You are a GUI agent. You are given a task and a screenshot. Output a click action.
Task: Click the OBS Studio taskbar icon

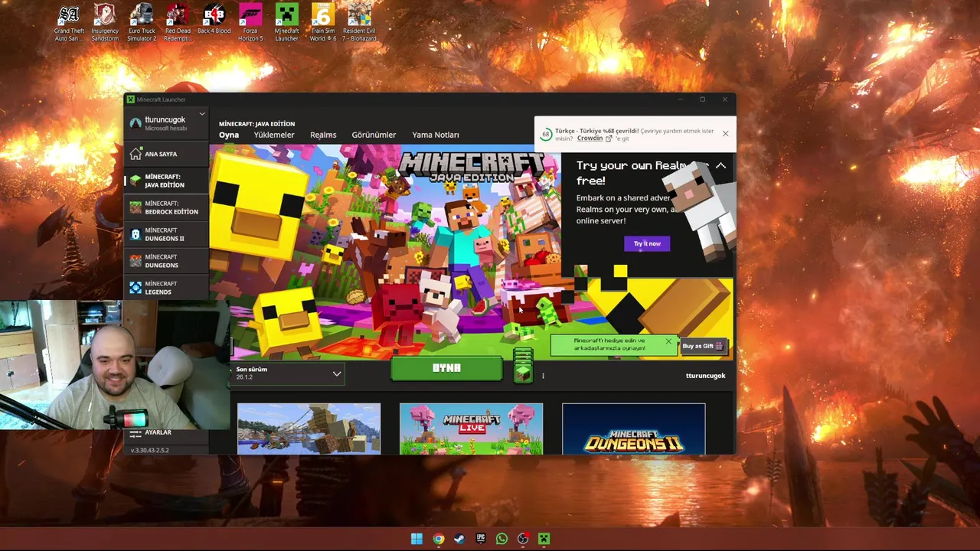click(x=523, y=539)
